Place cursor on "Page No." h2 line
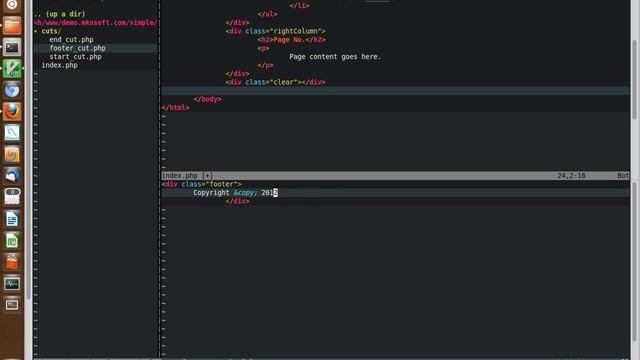Image resolution: width=640 pixels, height=360 pixels. click(x=292, y=40)
